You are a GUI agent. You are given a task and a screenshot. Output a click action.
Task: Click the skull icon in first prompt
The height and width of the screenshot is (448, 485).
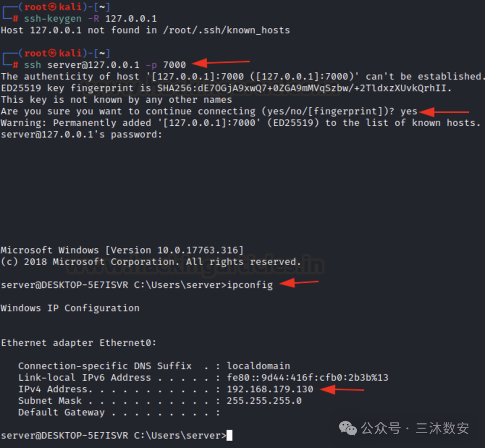pos(52,7)
